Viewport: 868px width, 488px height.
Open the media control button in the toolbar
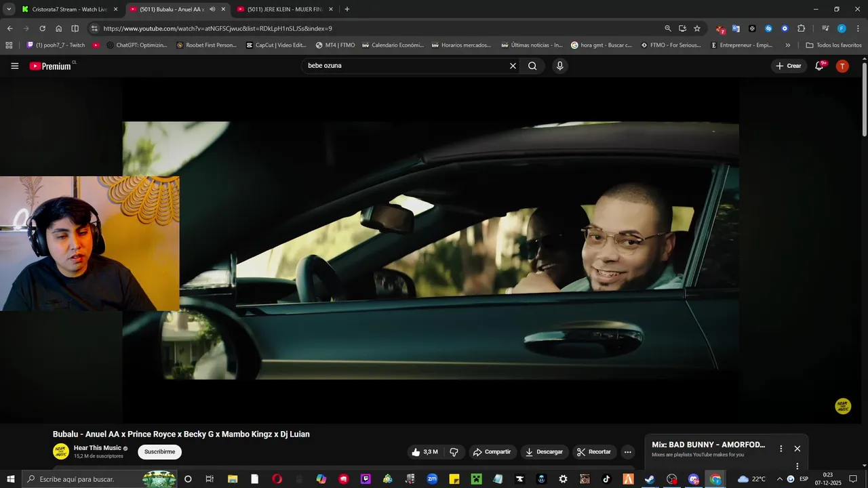825,28
